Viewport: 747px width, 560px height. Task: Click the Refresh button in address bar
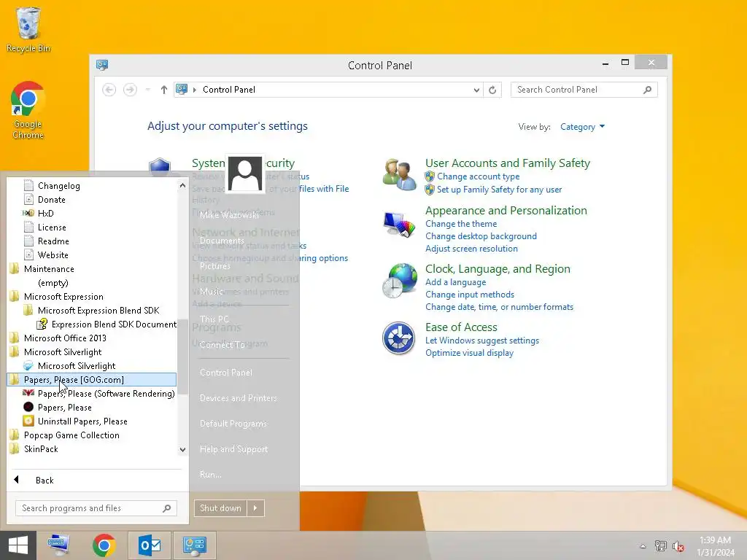point(492,90)
